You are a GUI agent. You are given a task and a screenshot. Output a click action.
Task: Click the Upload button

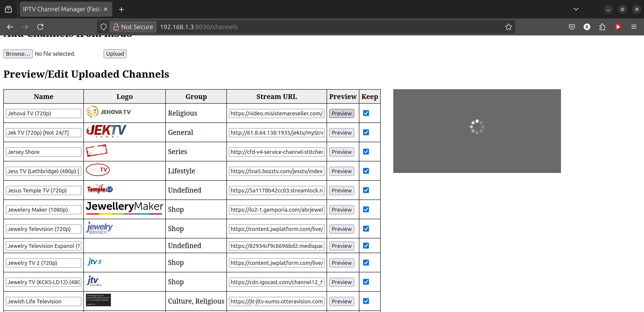coord(115,54)
